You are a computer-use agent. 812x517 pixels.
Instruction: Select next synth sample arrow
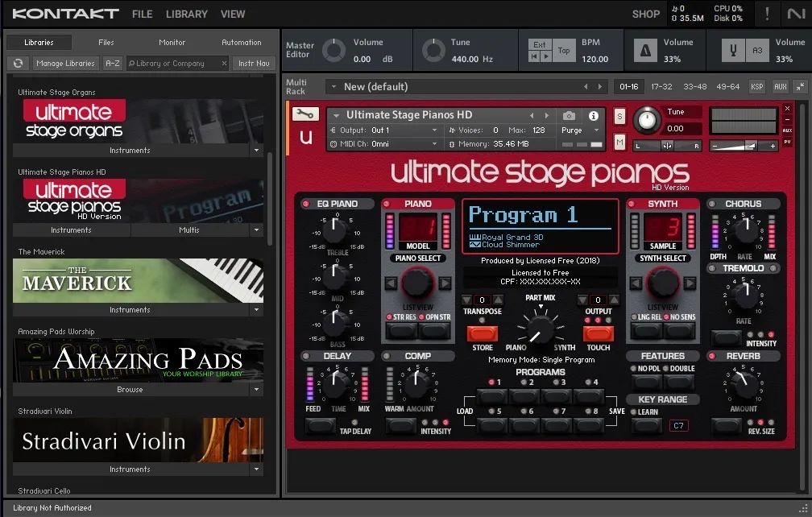690,283
